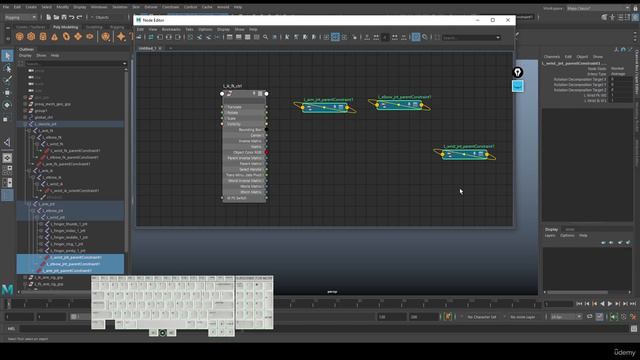This screenshot has height=360, width=640.
Task: Expand L_finger_thumb_1_jnt in Outliner
Action: click(x=41, y=224)
